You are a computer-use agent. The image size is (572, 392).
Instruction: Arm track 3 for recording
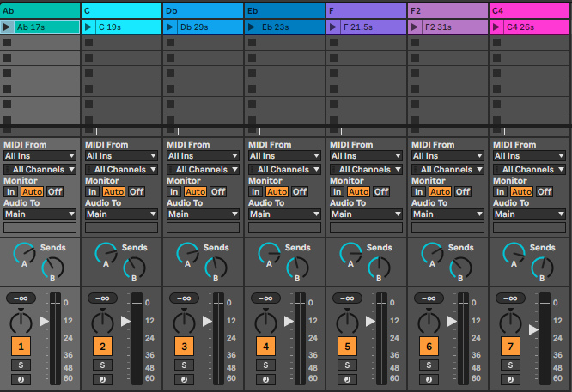[x=184, y=380]
